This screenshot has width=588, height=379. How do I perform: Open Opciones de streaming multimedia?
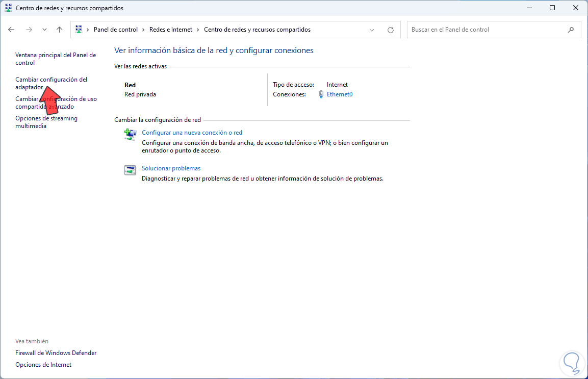46,122
